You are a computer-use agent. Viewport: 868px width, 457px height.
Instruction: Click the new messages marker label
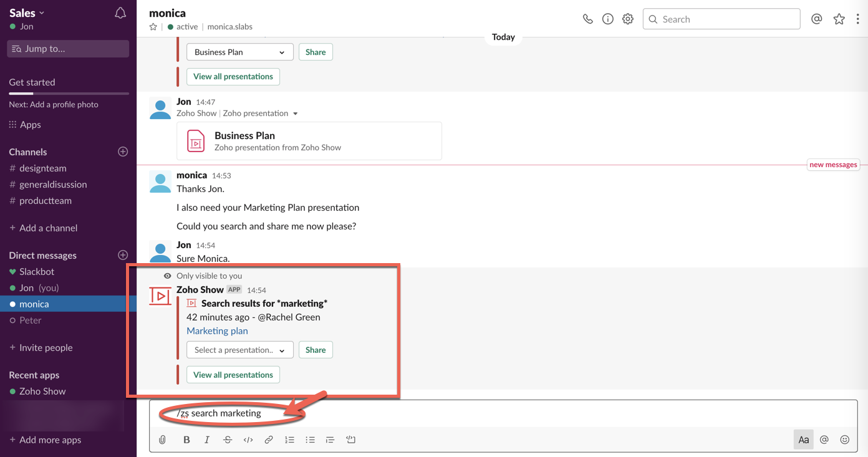(833, 165)
